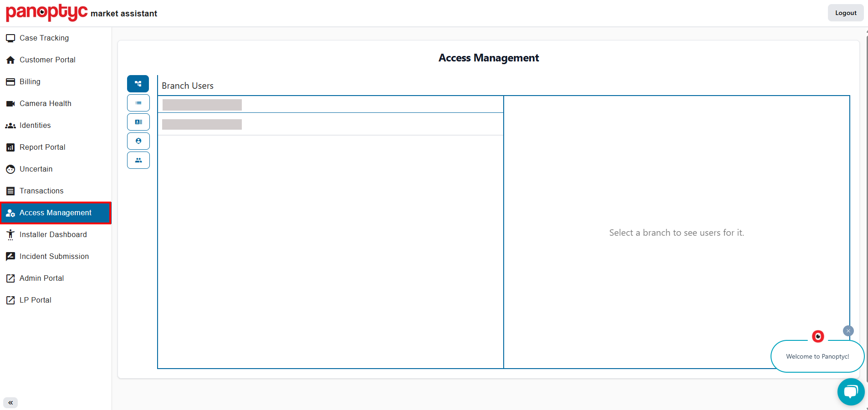Click the red Panoptyc target icon above tooltip
Screen dimensions: 868x410
pyautogui.click(x=818, y=336)
